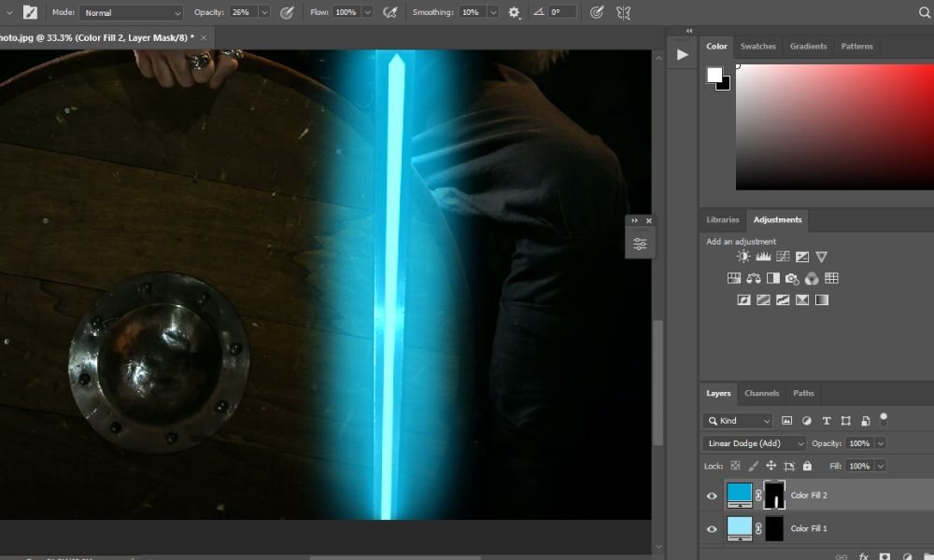Screen dimensions: 934x560
Task: Open Linear Dodge (Add) blend mode dropdown
Action: click(755, 443)
